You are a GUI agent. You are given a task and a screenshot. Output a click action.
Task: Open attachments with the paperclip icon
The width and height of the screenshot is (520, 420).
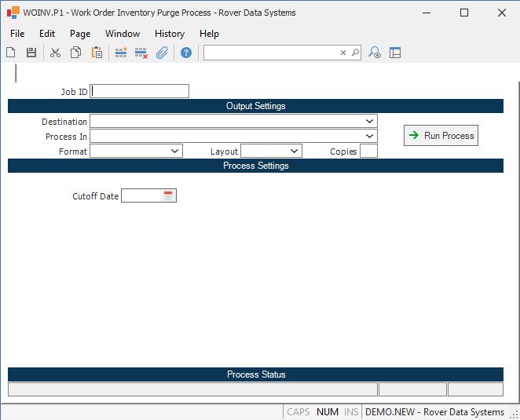point(162,53)
